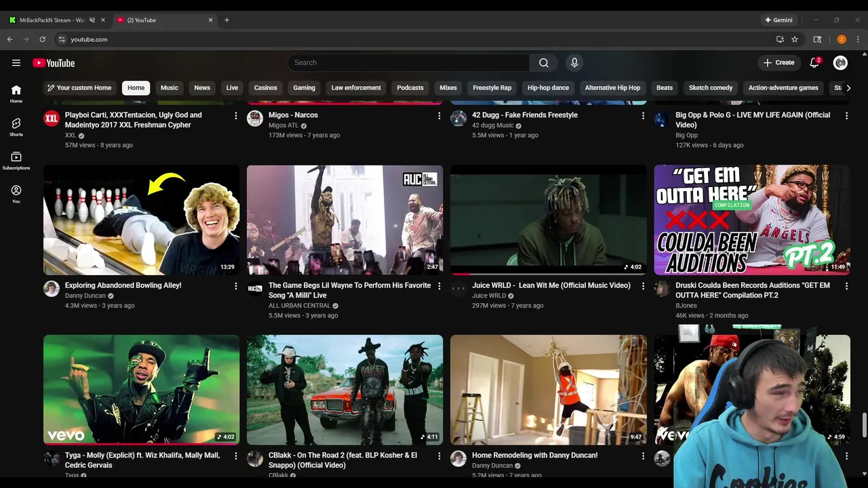The height and width of the screenshot is (488, 868).
Task: Open options for LIVE MY LIFE AGAIN video
Action: pyautogui.click(x=846, y=116)
